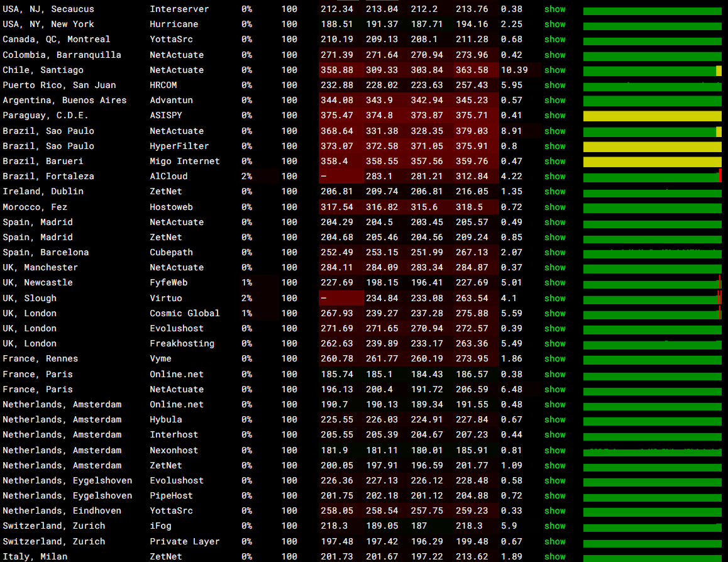The width and height of the screenshot is (728, 562).
Task: Click show for Amsterdam ZetNet row
Action: [555, 465]
